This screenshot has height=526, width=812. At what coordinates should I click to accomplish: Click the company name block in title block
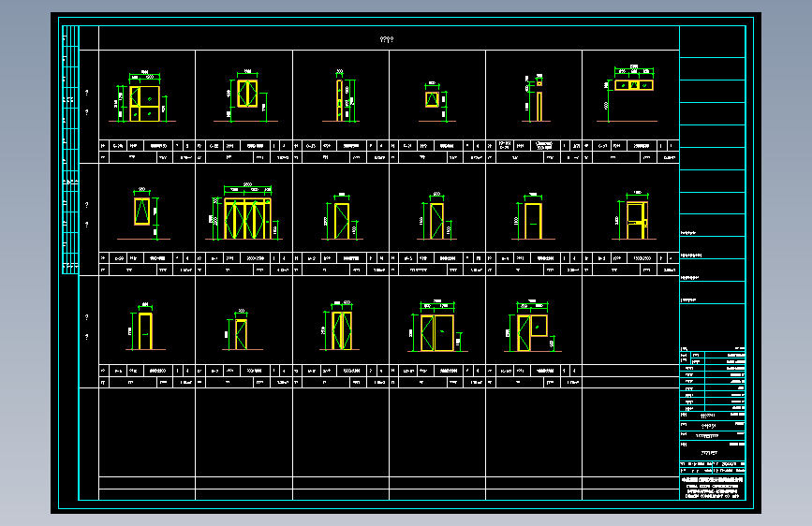coord(712,488)
